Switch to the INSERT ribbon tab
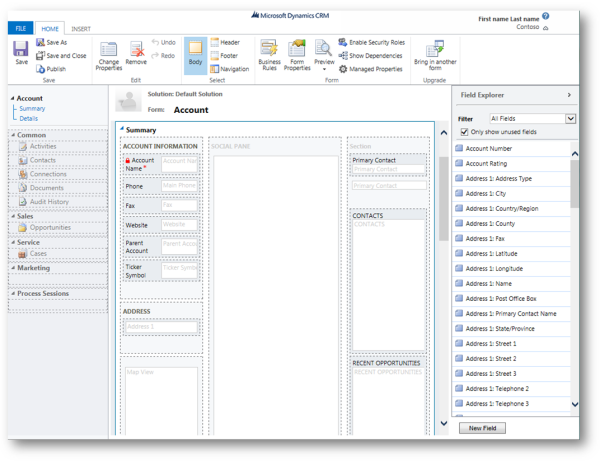 [x=81, y=28]
